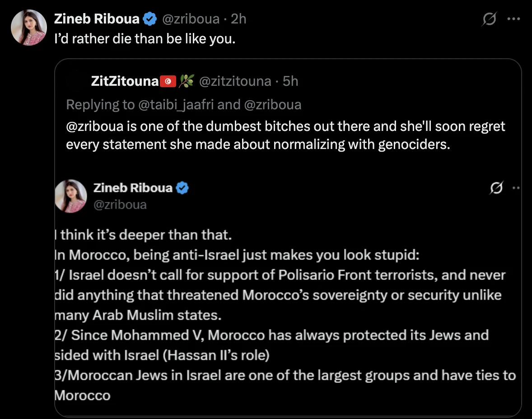Click verified badge beside top Zineb Riboua name
The image size is (532, 419).
coord(150,19)
